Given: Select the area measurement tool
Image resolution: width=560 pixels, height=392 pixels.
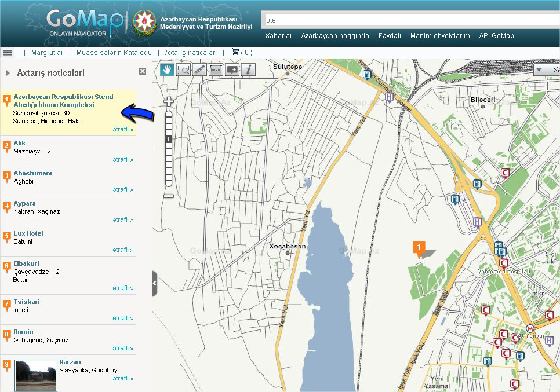Looking at the screenshot, I should click(216, 69).
